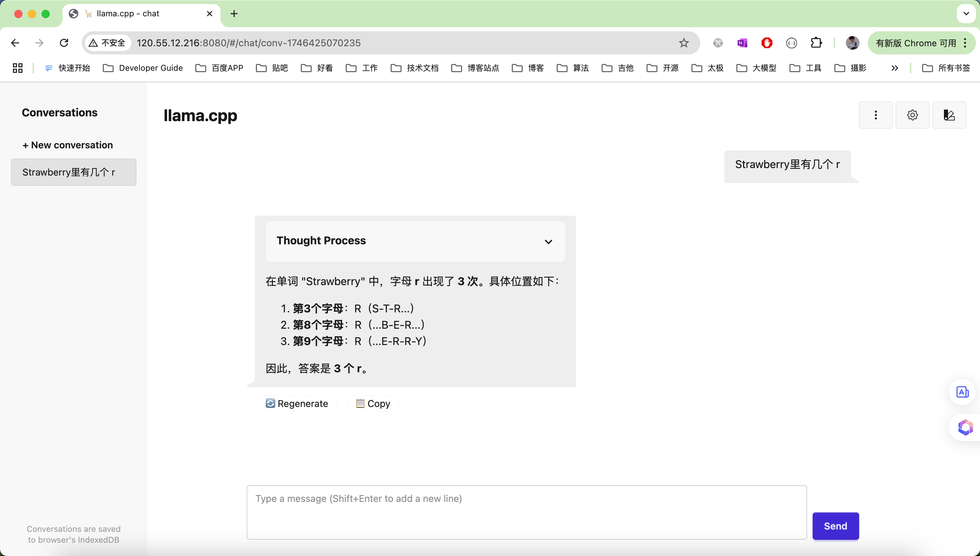This screenshot has height=556, width=980.
Task: Reload the current page
Action: [64, 43]
